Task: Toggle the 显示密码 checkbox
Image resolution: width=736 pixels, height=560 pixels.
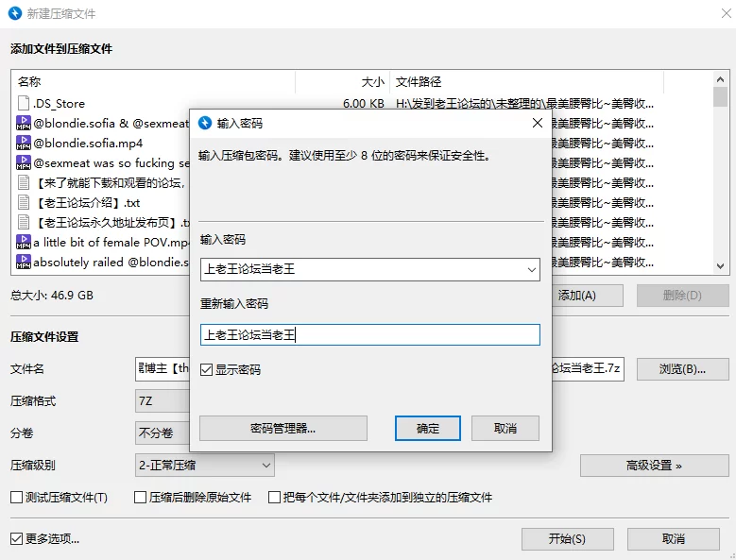Action: pyautogui.click(x=207, y=369)
